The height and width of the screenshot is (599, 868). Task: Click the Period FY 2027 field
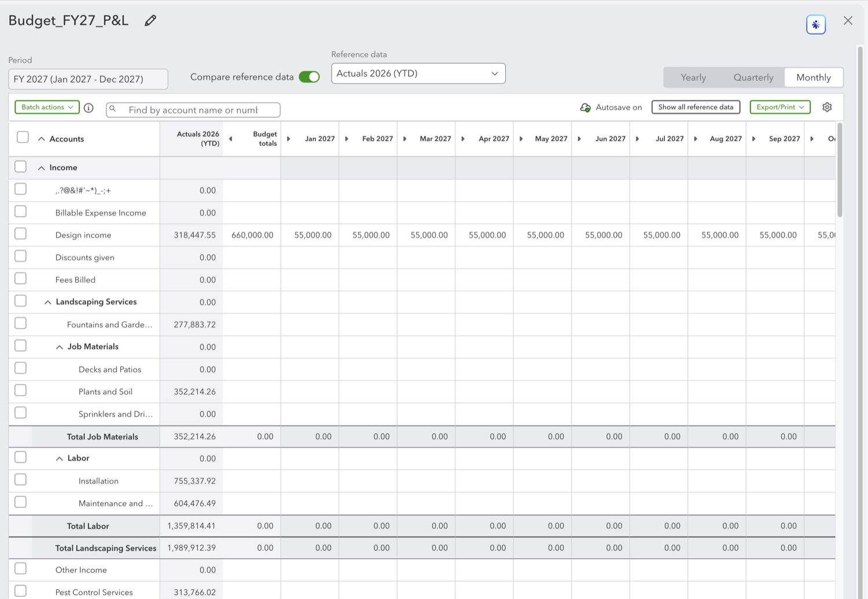tap(88, 79)
